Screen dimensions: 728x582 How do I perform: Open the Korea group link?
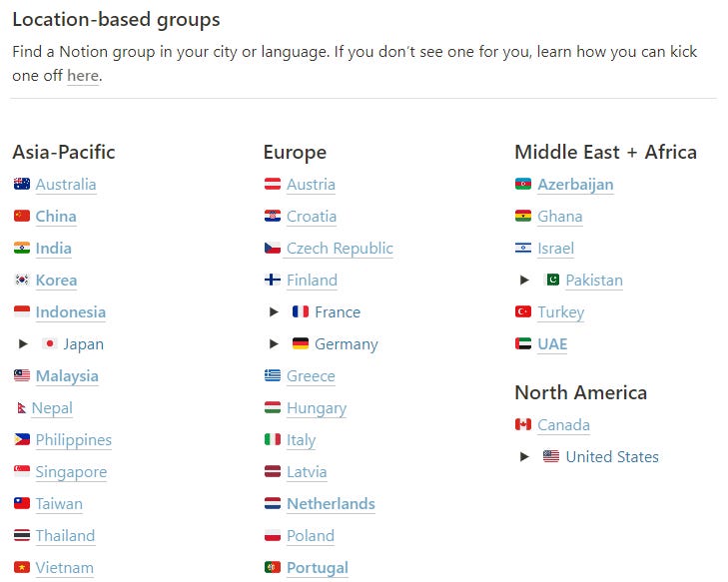coord(56,281)
